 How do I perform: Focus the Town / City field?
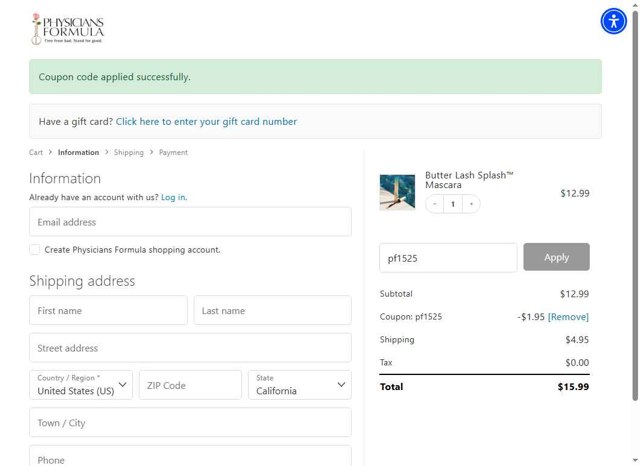pyautogui.click(x=190, y=422)
